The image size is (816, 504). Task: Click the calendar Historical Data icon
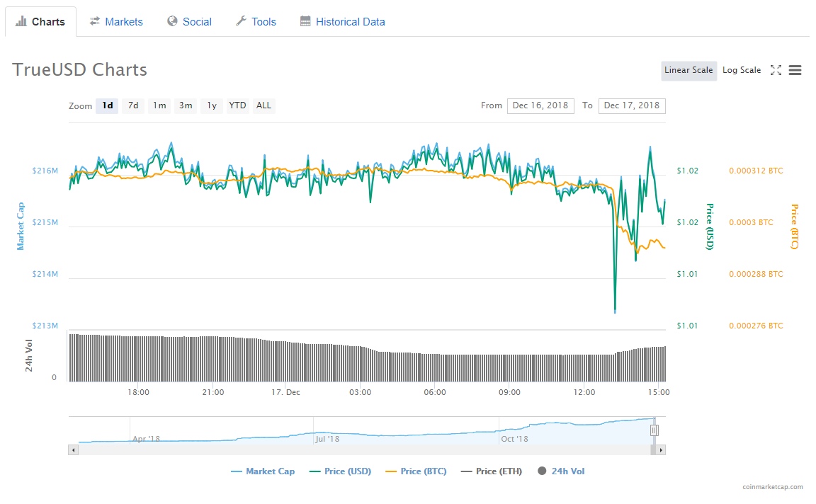pyautogui.click(x=305, y=21)
